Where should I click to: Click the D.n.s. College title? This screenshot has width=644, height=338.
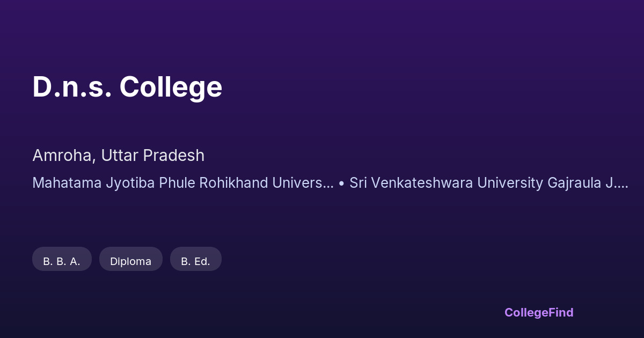pyautogui.click(x=127, y=87)
